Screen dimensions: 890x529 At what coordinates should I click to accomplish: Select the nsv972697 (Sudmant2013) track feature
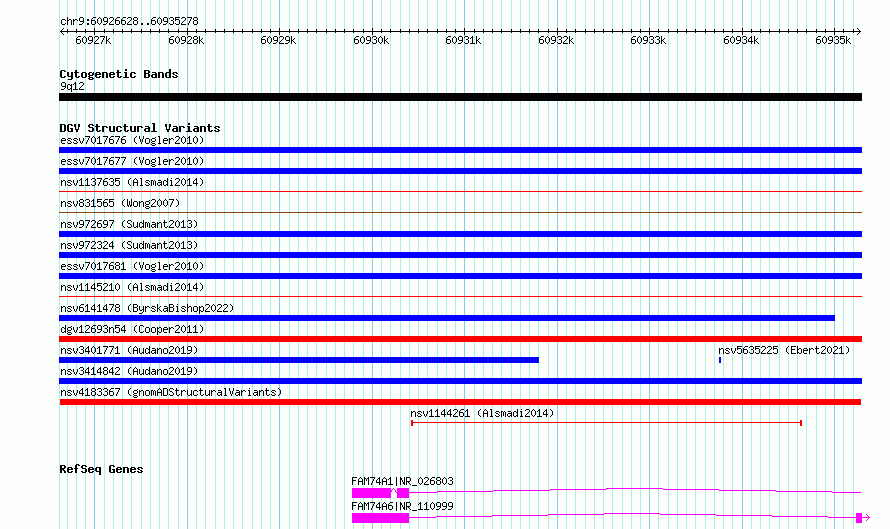coord(460,234)
